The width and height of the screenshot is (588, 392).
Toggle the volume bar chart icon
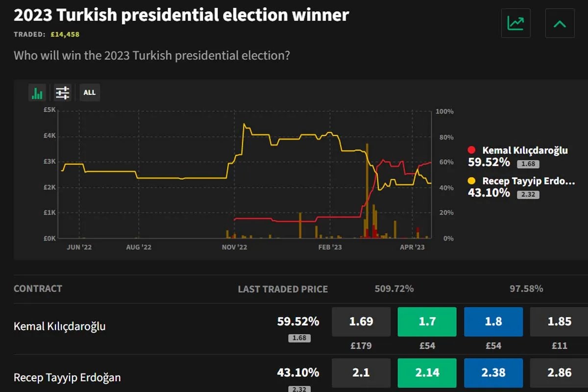[x=37, y=93]
